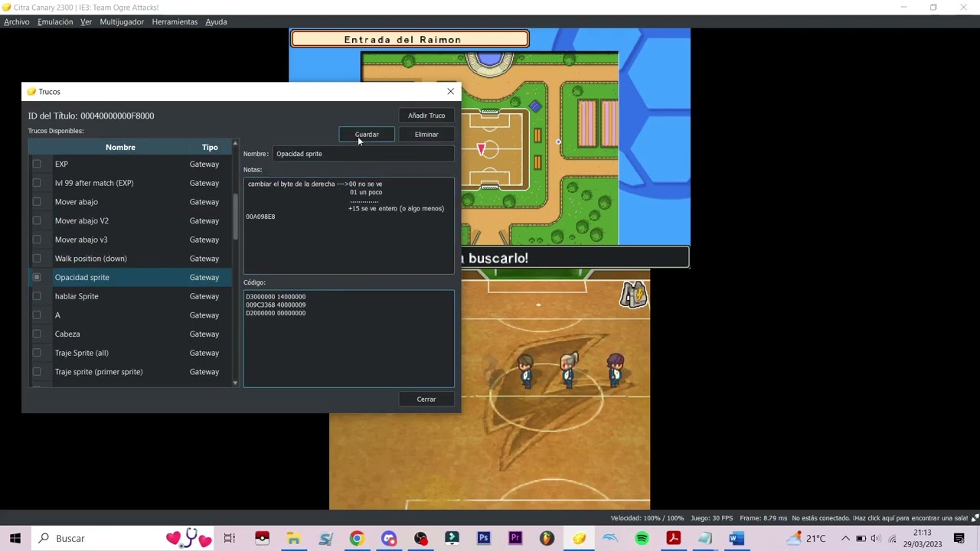The image size is (980, 551).
Task: Open the Emulación menu
Action: [x=55, y=21]
